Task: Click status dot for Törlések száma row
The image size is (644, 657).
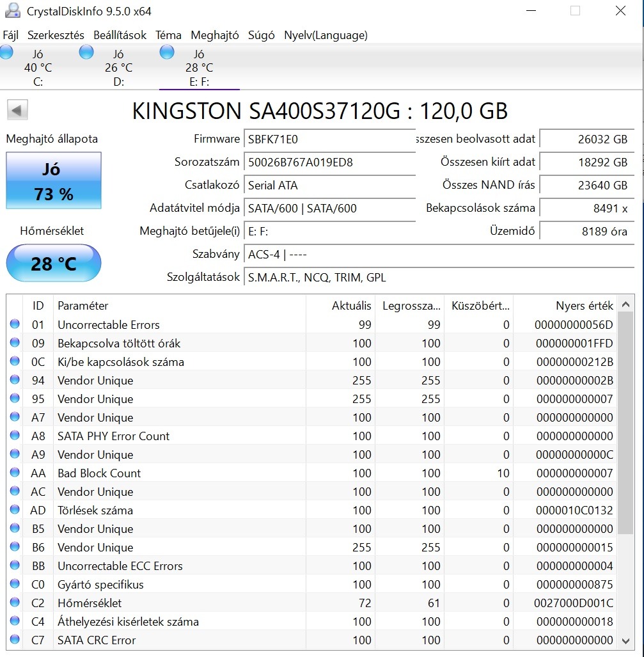Action: pyautogui.click(x=15, y=509)
